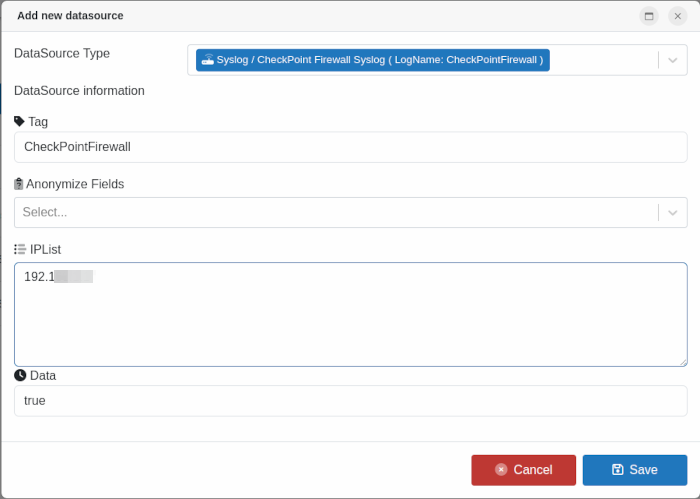Click the router icon in the datasource chip

(x=208, y=60)
